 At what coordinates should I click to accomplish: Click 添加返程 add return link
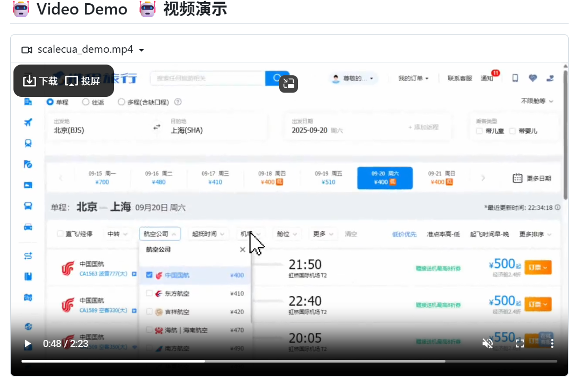pos(423,127)
